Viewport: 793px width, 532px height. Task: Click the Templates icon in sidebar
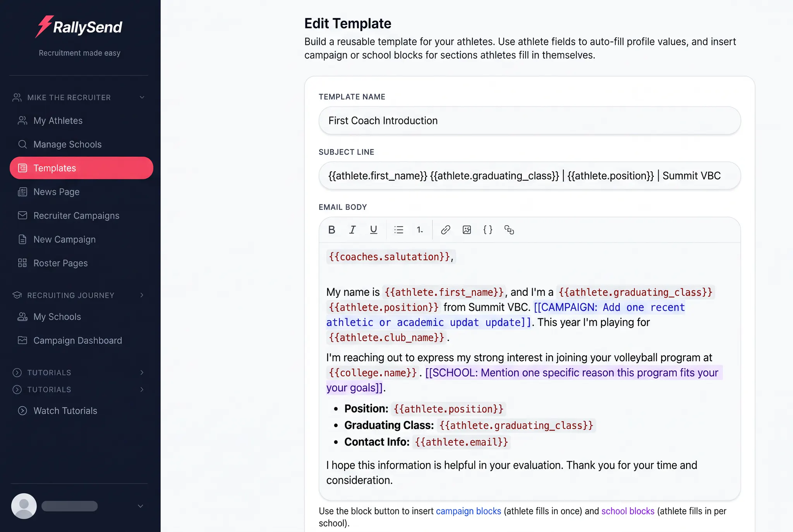pos(22,168)
